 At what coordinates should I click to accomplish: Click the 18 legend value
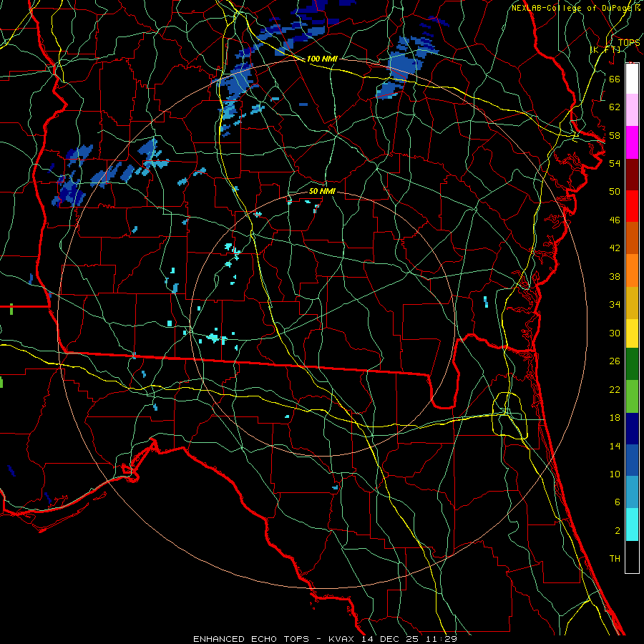(615, 418)
